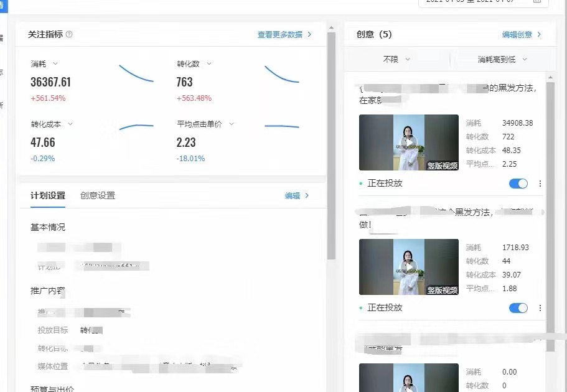The width and height of the screenshot is (567, 392).
Task: Open 编辑创意 link
Action: click(x=522, y=34)
